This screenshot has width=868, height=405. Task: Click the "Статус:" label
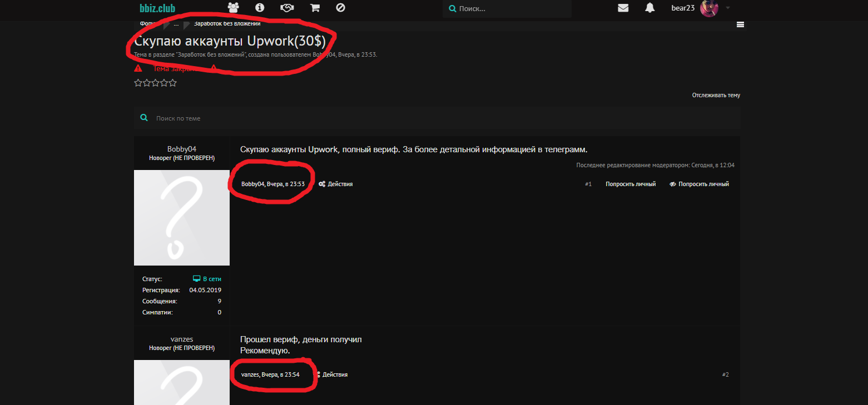click(152, 279)
